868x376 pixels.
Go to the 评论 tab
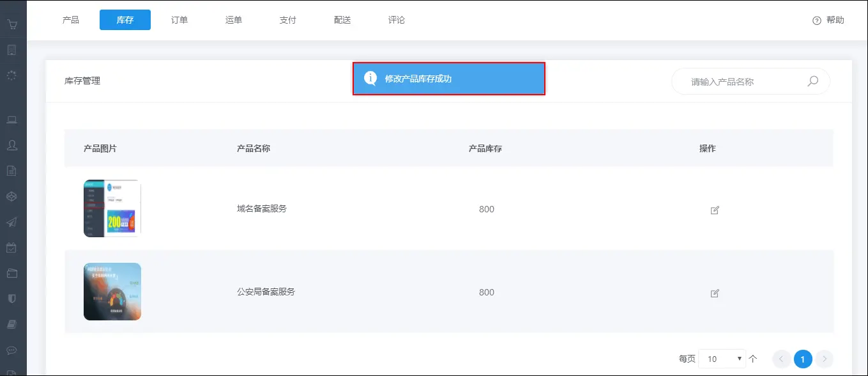tap(397, 20)
